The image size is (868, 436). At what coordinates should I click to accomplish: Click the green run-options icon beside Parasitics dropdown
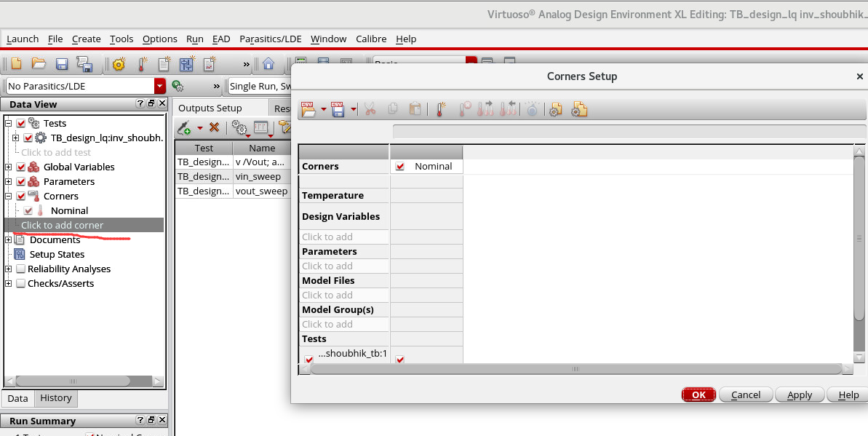[177, 86]
